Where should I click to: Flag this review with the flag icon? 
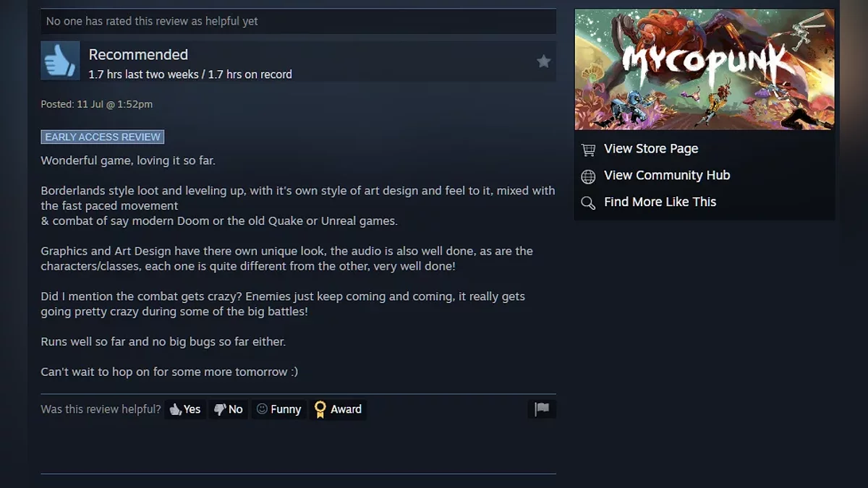[x=542, y=409]
